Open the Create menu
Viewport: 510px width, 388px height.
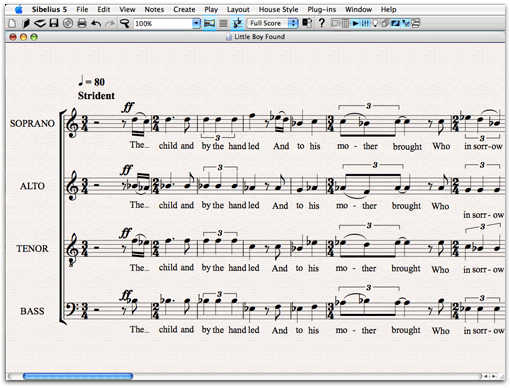[184, 9]
